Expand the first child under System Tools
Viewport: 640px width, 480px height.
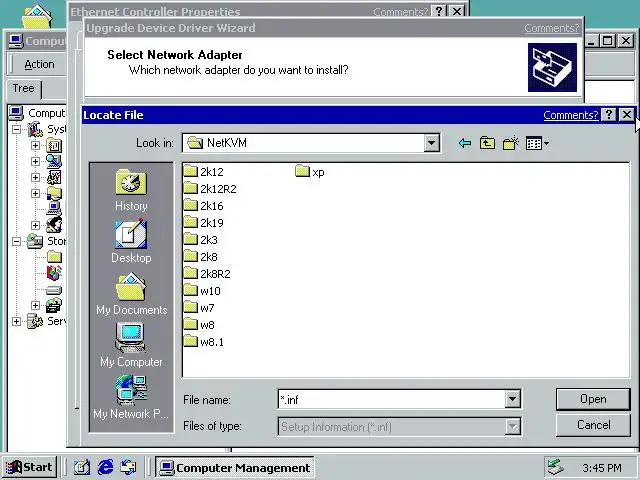(x=36, y=145)
